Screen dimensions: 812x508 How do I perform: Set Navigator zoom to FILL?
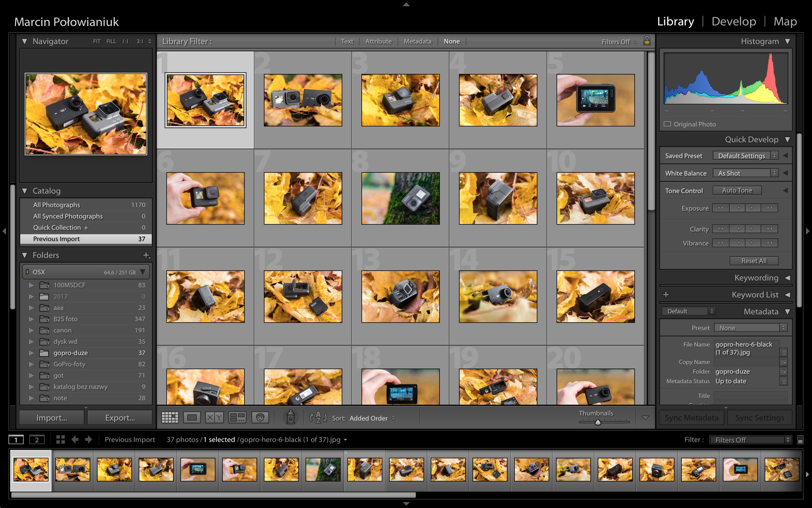111,41
